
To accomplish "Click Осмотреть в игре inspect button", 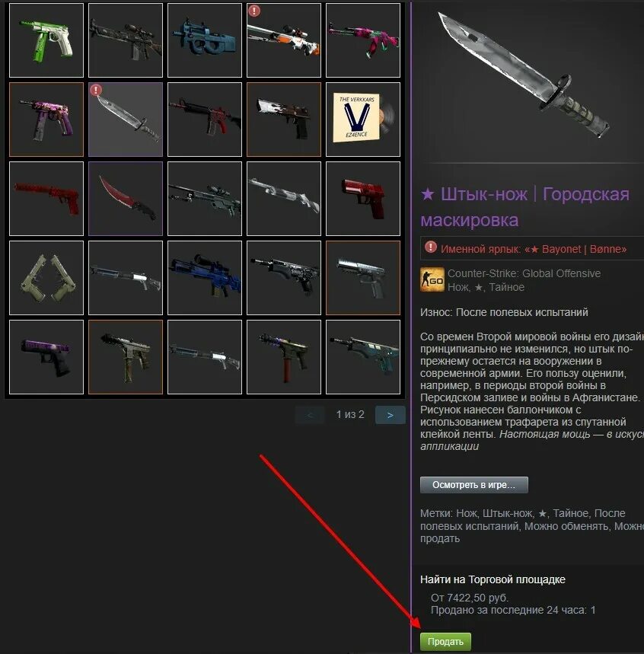I will coord(473,485).
